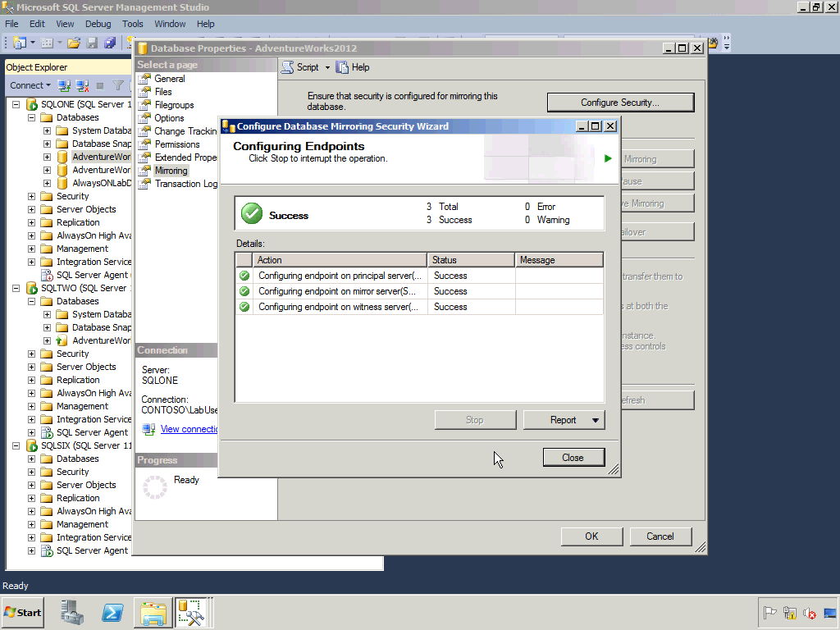The image size is (840, 630).
Task: Select the Permissions page
Action: point(177,144)
